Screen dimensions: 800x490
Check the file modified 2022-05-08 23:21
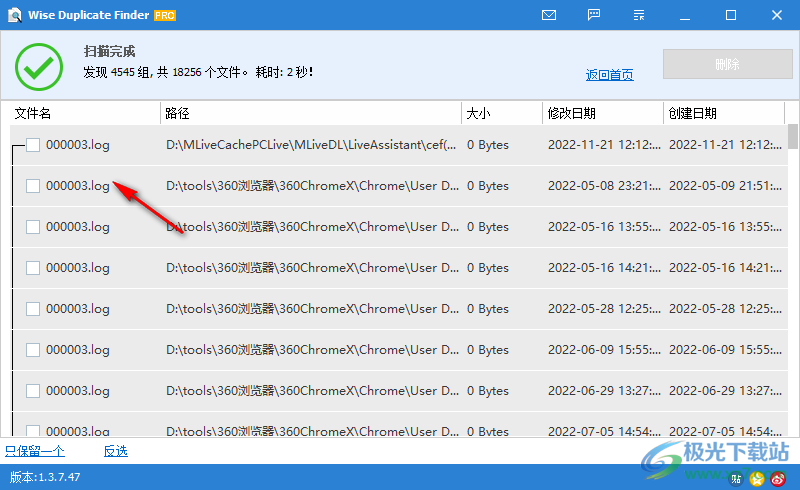pos(33,186)
